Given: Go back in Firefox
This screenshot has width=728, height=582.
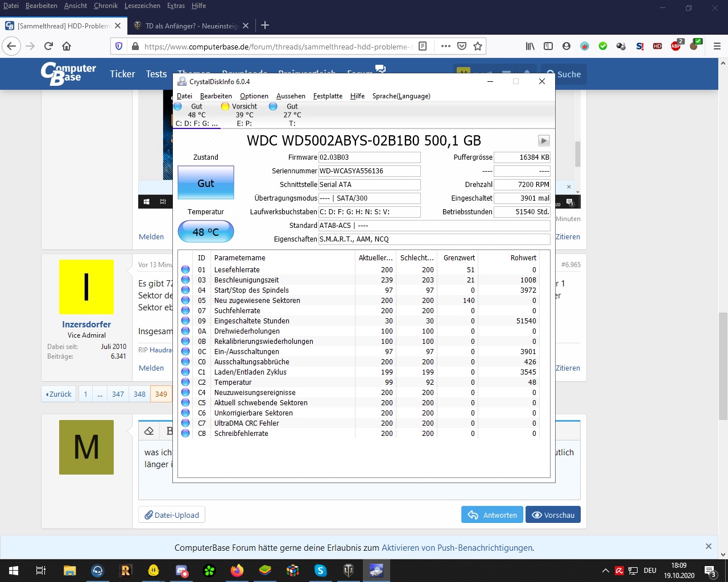Looking at the screenshot, I should click(11, 46).
